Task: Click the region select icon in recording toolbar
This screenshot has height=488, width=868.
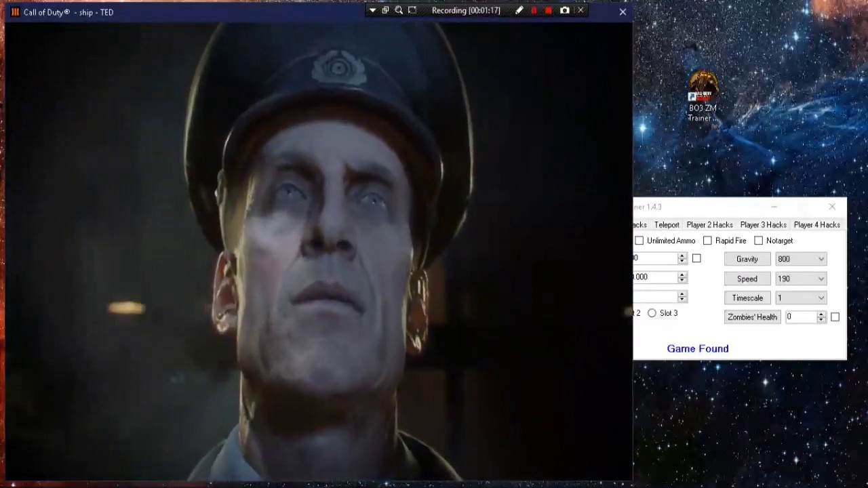Action: click(412, 10)
